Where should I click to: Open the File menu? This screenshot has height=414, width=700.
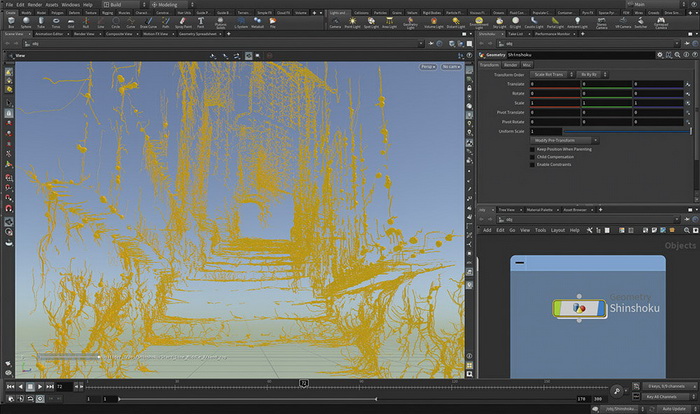(x=9, y=4)
